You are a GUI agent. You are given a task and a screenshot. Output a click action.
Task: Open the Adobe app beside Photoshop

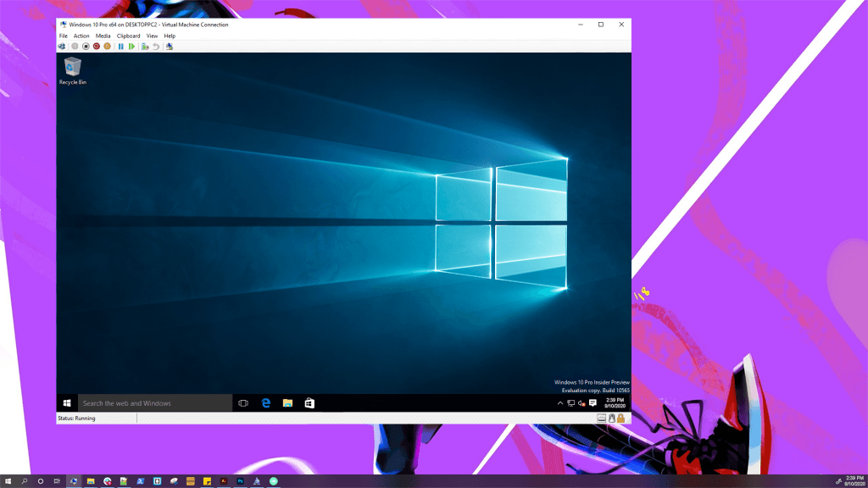coord(224,481)
